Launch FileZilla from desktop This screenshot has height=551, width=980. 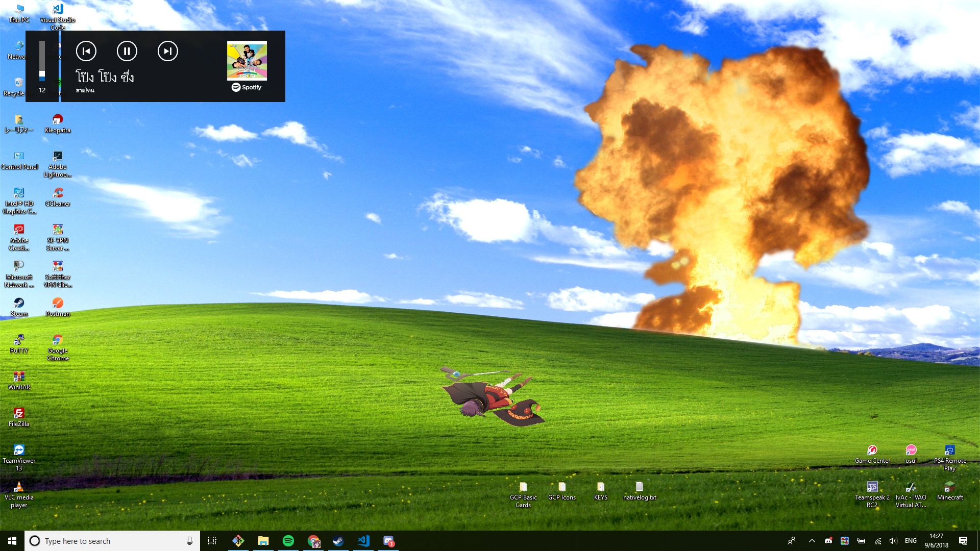tap(19, 417)
